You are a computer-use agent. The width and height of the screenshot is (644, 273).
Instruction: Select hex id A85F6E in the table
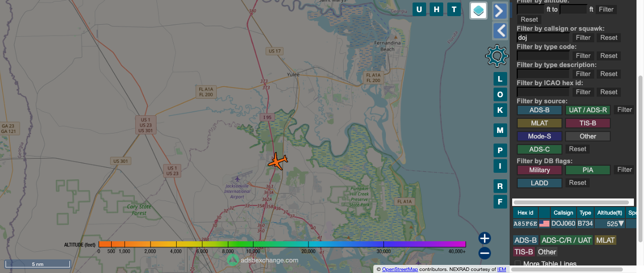pos(525,224)
